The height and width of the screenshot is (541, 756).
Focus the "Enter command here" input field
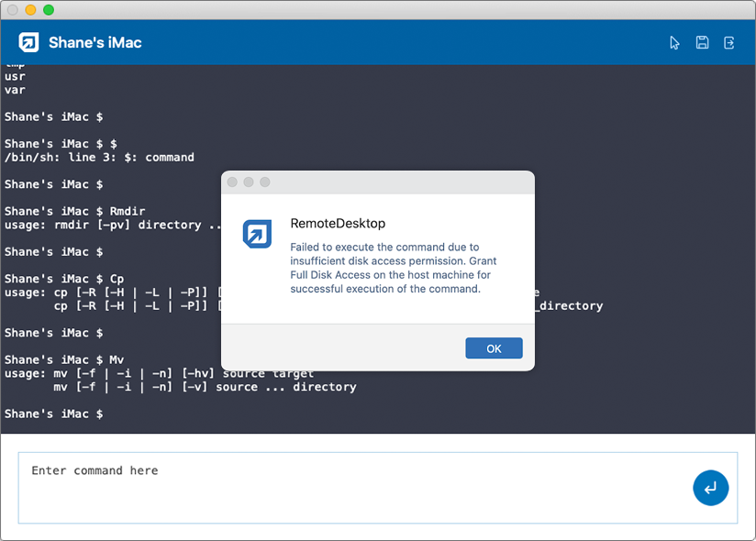pyautogui.click(x=349, y=486)
